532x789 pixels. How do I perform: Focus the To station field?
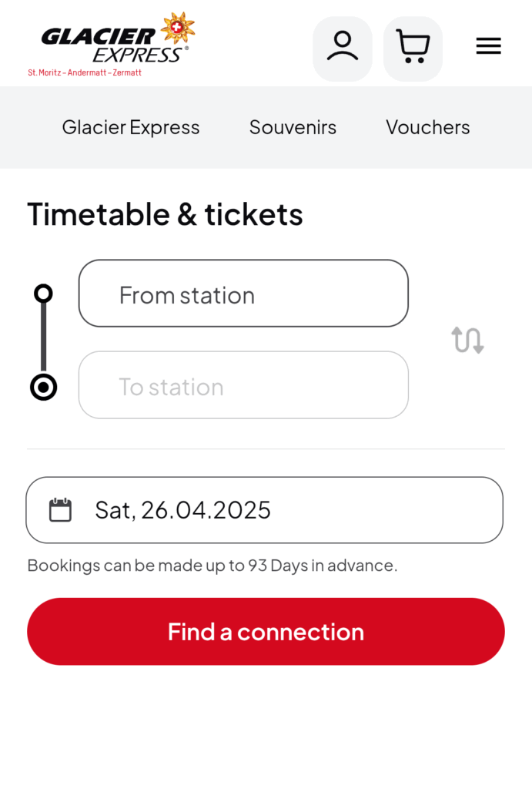(x=243, y=385)
